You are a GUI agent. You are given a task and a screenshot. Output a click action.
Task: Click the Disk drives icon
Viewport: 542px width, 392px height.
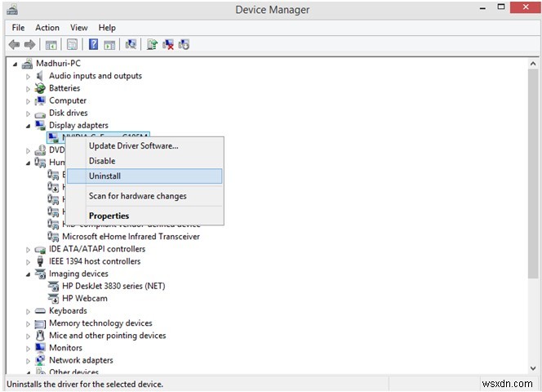click(40, 114)
